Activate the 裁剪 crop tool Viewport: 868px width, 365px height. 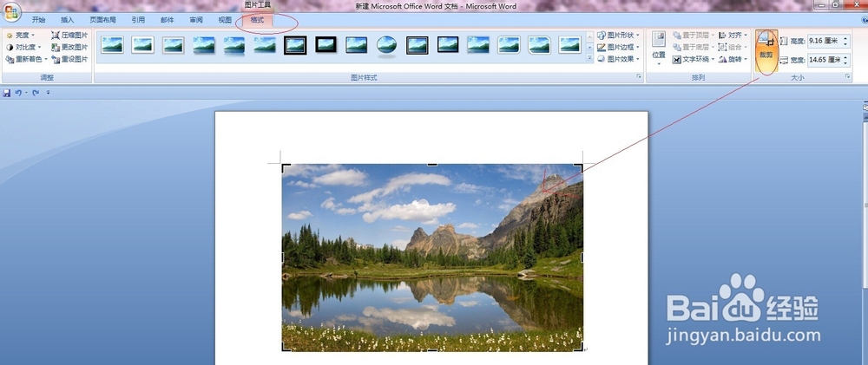tap(766, 51)
